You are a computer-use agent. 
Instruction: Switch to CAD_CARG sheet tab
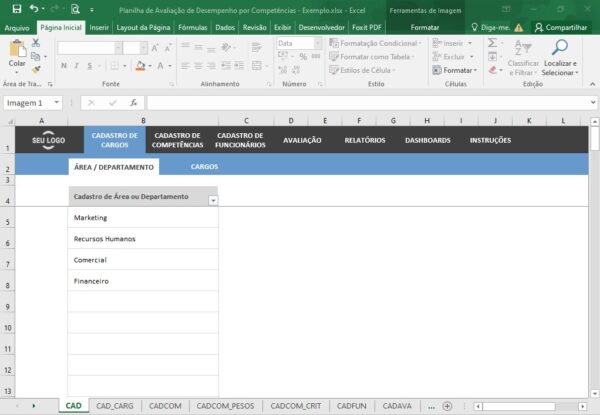115,406
